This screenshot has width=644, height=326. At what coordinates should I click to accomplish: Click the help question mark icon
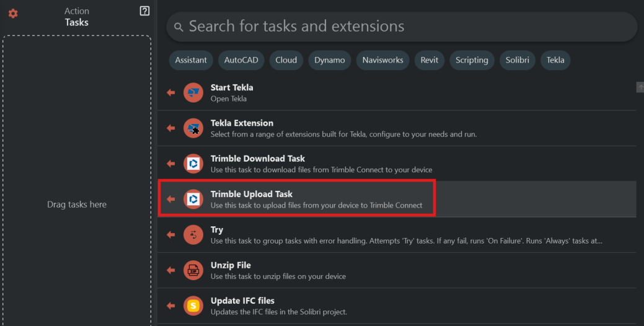145,11
